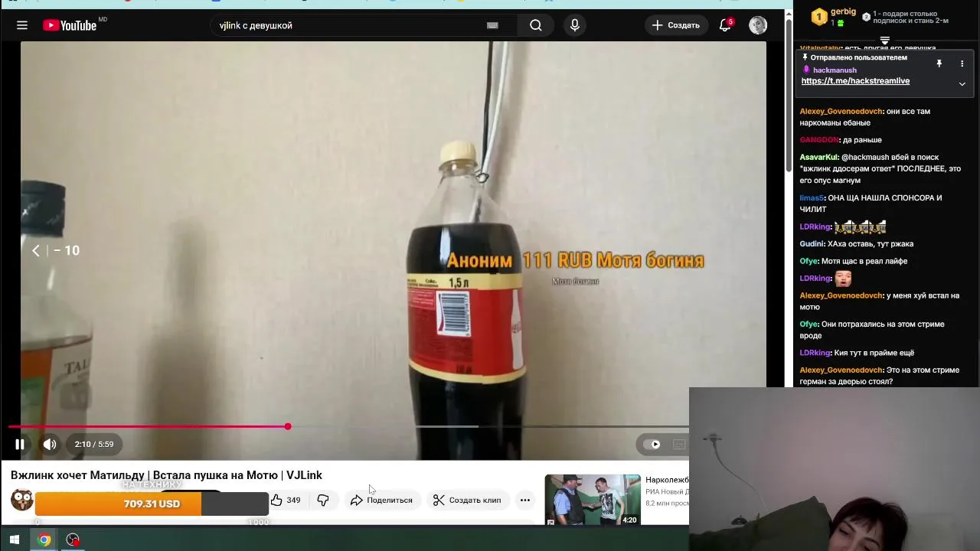Viewport: 980px width, 551px height.
Task: Open the on-screen keyboard icon in search box
Action: coord(492,25)
